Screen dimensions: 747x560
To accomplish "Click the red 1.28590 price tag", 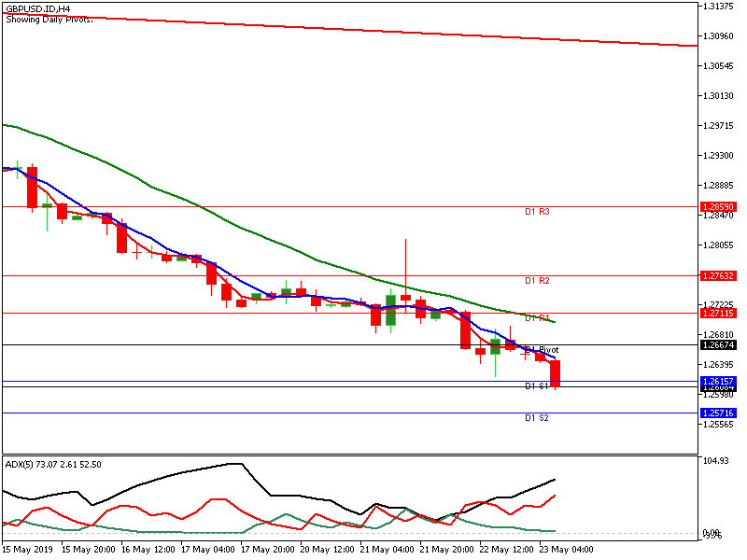I will 718,206.
